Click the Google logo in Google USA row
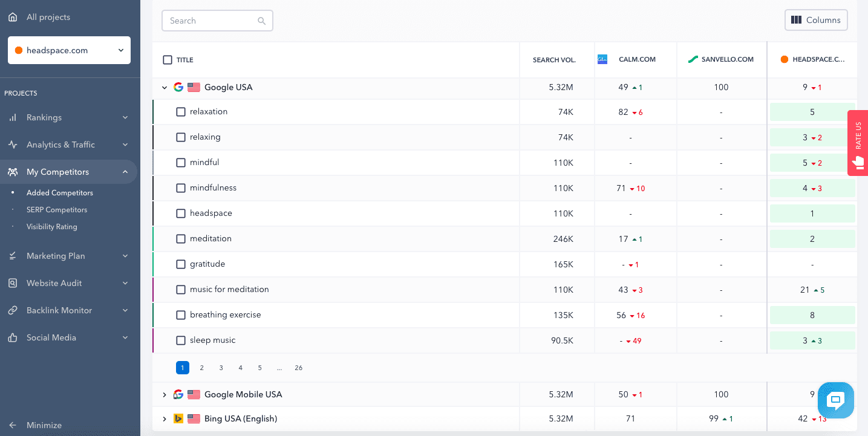Screen dimensions: 868x436 178,87
